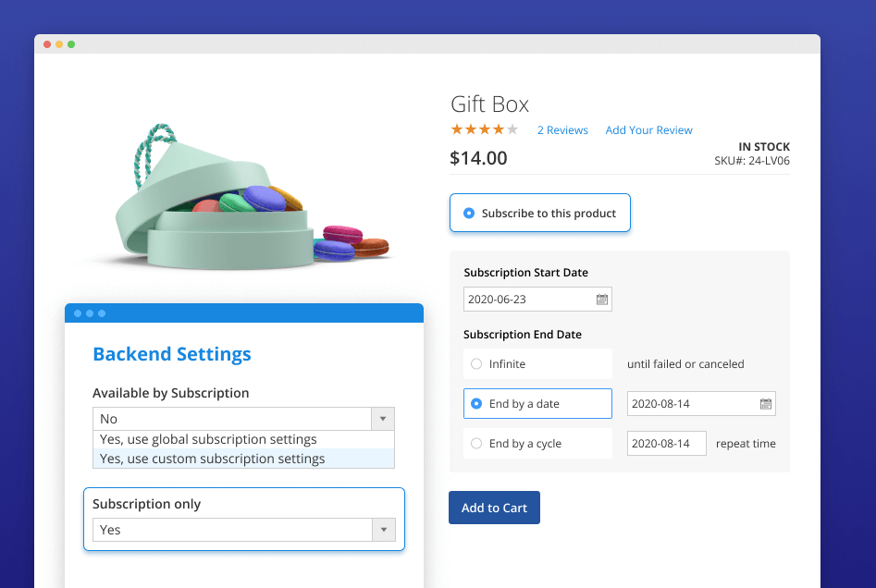Open the Subscription only dropdown
The width and height of the screenshot is (876, 588).
pyautogui.click(x=383, y=530)
